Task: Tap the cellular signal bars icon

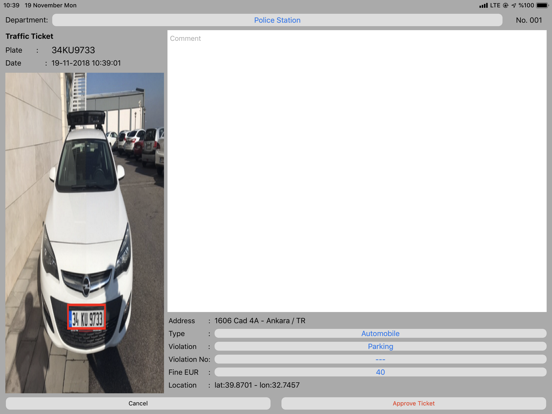Action: click(483, 5)
